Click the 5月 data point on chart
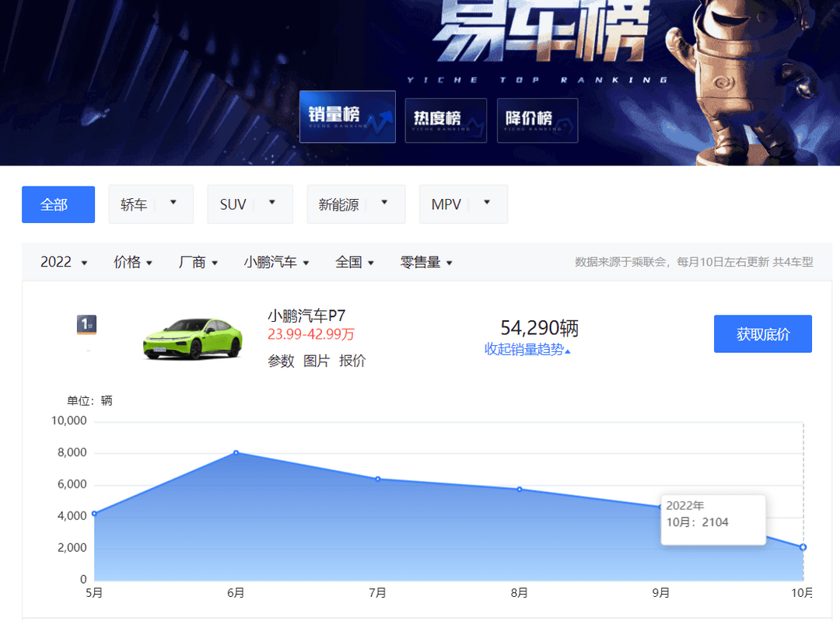Image resolution: width=840 pixels, height=621 pixels. pyautogui.click(x=95, y=514)
